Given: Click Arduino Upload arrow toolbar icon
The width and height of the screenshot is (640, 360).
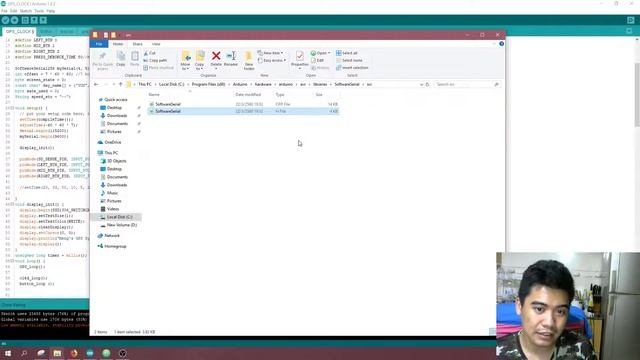Looking at the screenshot, I should point(14,20).
